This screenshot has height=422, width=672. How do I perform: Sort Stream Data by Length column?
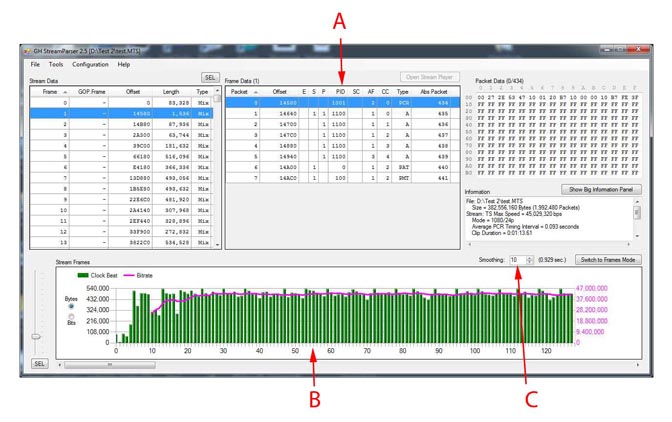pyautogui.click(x=170, y=91)
